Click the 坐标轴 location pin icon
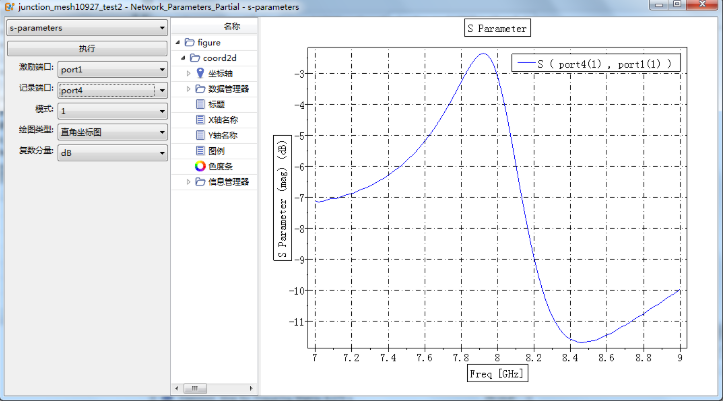The height and width of the screenshot is (403, 726). [x=201, y=73]
